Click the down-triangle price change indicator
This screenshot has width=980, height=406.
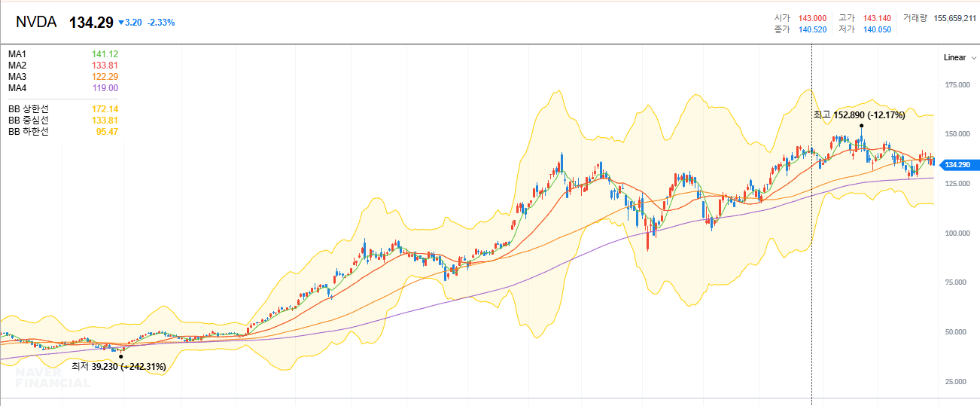(120, 23)
